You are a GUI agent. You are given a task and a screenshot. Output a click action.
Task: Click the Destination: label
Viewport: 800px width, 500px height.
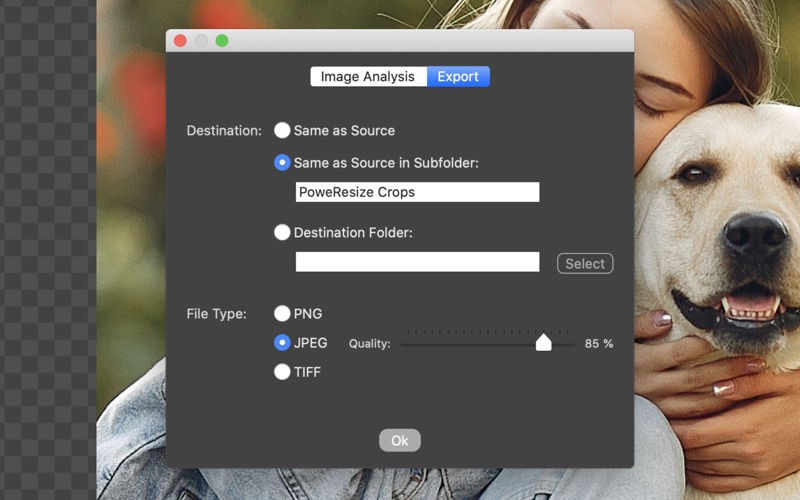(x=224, y=131)
